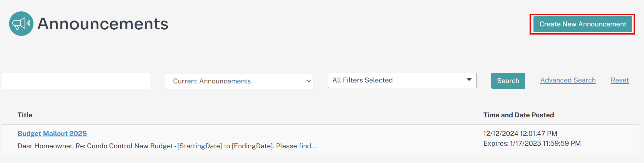644x163 pixels.
Task: Click the megaphone Announcements icon
Action: 21,23
